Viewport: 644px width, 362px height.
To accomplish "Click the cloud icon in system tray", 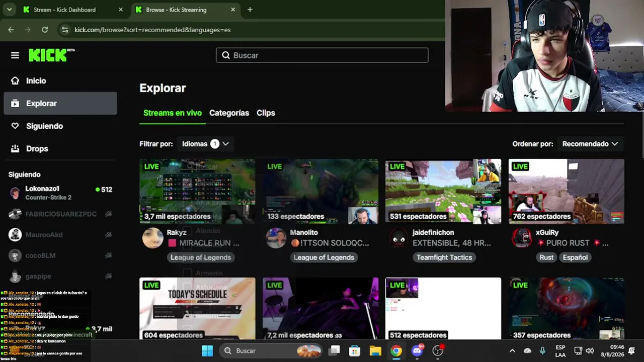I will (x=527, y=351).
